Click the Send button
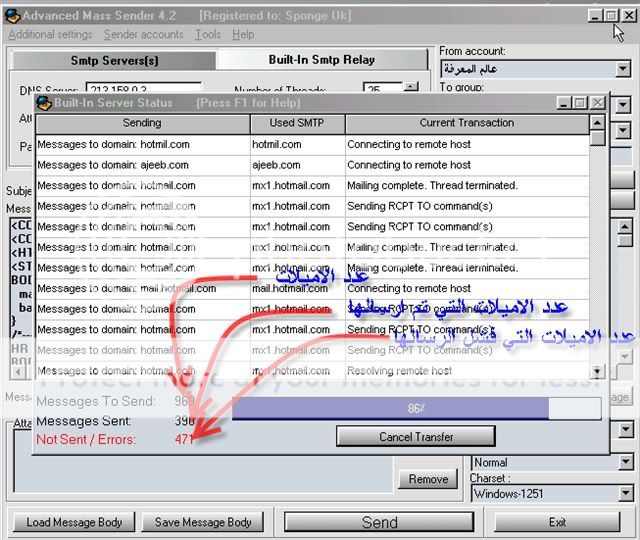The height and width of the screenshot is (540, 640). (x=379, y=522)
